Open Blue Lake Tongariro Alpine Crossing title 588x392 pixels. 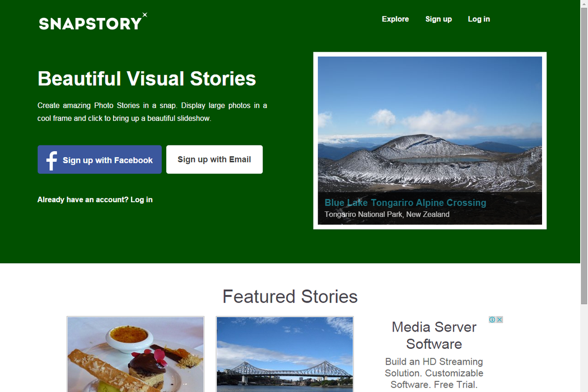click(405, 203)
